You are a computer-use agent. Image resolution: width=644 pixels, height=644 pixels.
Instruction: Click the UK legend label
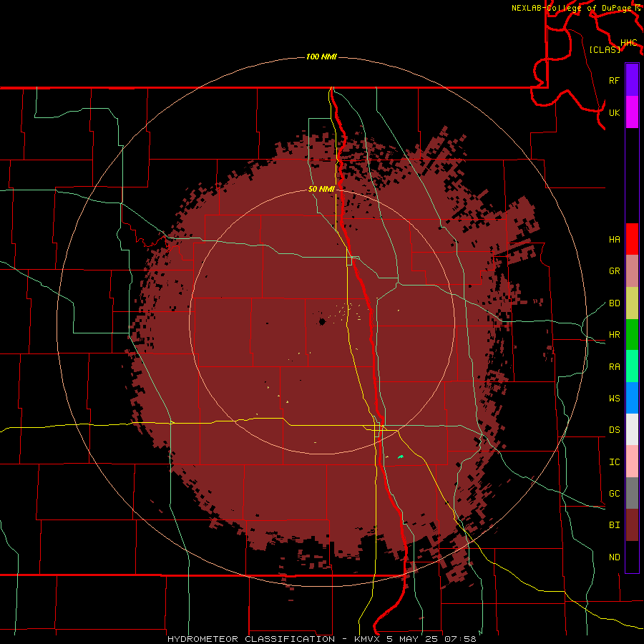[x=614, y=112]
